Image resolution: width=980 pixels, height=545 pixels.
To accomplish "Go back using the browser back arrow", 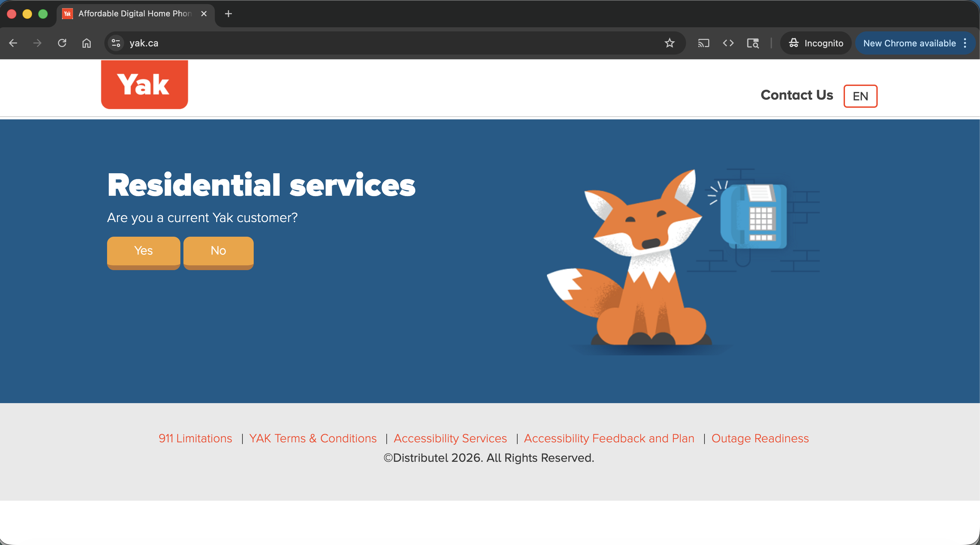I will click(x=13, y=43).
